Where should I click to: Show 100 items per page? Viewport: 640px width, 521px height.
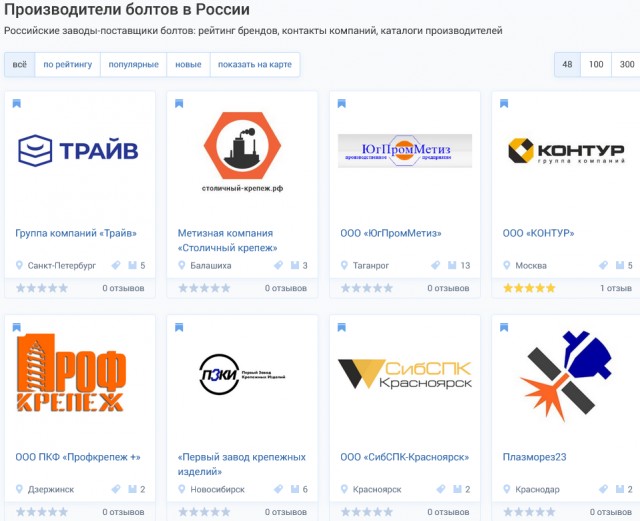[x=596, y=65]
